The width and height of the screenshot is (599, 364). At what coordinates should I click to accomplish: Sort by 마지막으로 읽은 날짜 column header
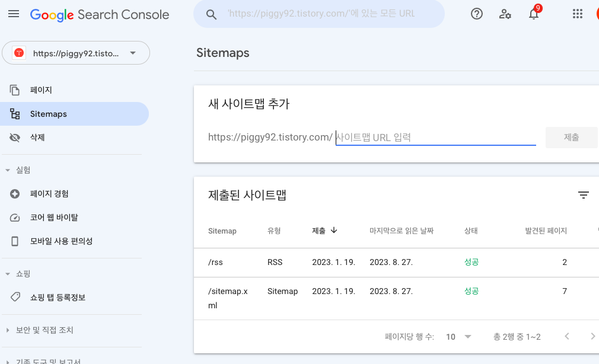point(402,231)
